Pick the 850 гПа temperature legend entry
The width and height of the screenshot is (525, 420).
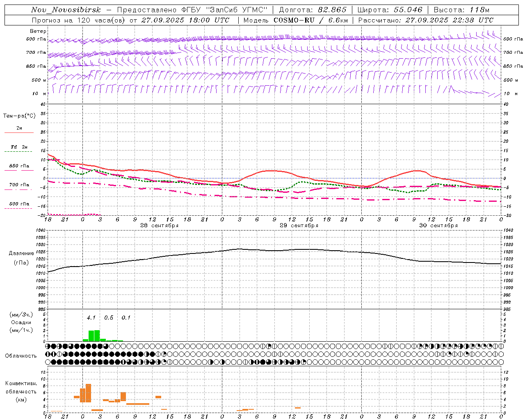point(19,166)
